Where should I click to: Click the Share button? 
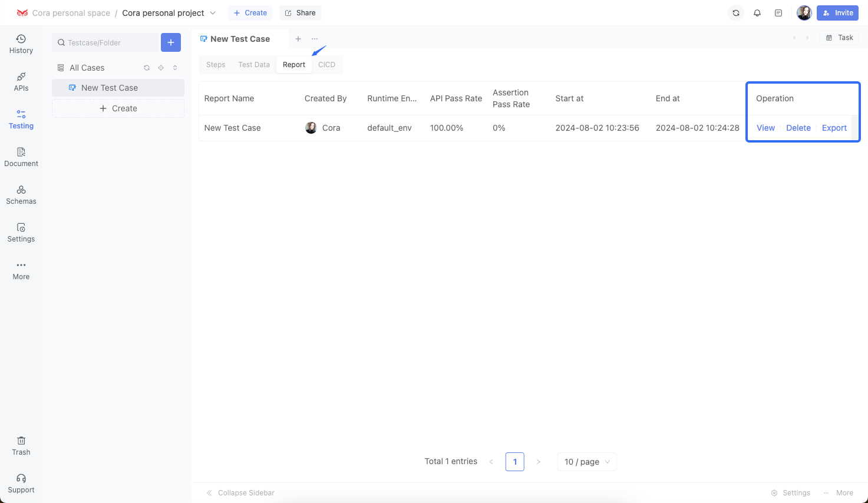pyautogui.click(x=300, y=13)
